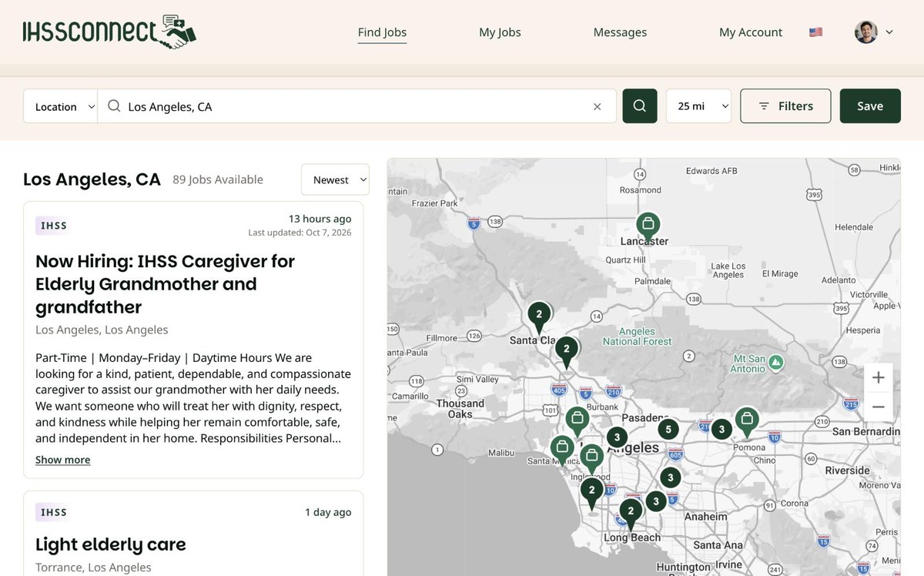Zoom out on the map
This screenshot has height=576, width=924.
point(879,407)
